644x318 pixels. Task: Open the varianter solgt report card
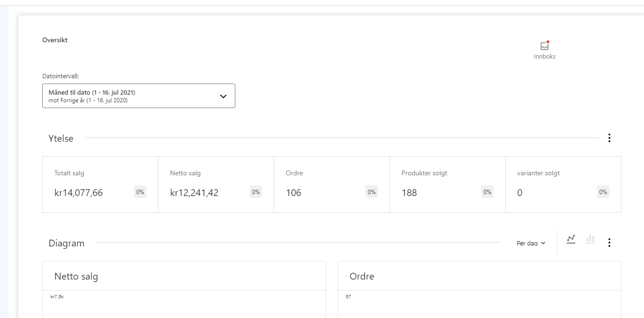click(x=563, y=184)
